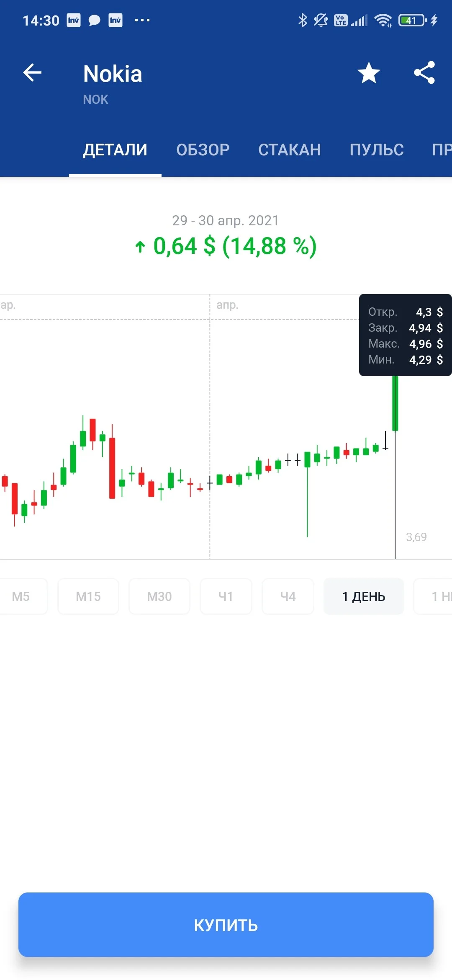Tap the Мин. 4,29 $ tooltip row
The height and width of the screenshot is (980, 452).
pyautogui.click(x=406, y=360)
